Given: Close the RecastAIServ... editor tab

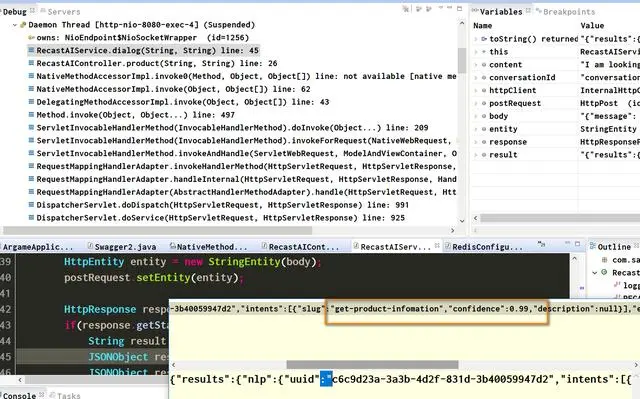Looking at the screenshot, I should (x=437, y=245).
